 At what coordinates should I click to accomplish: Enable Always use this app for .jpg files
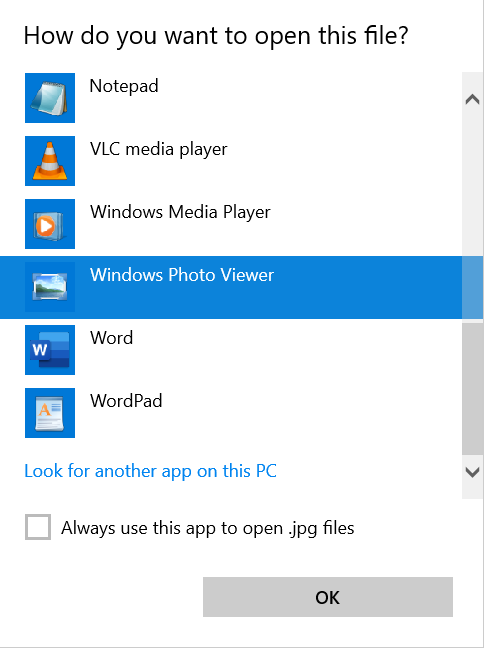38,527
